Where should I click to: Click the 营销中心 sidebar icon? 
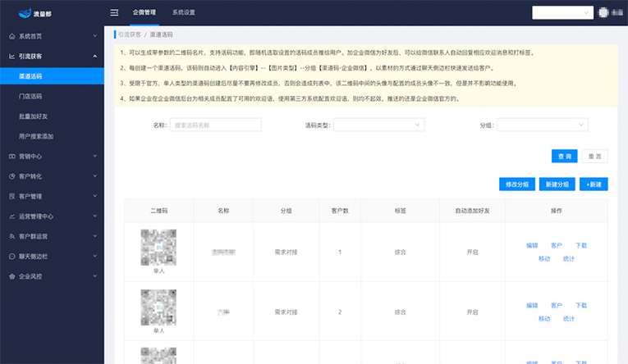[10, 156]
